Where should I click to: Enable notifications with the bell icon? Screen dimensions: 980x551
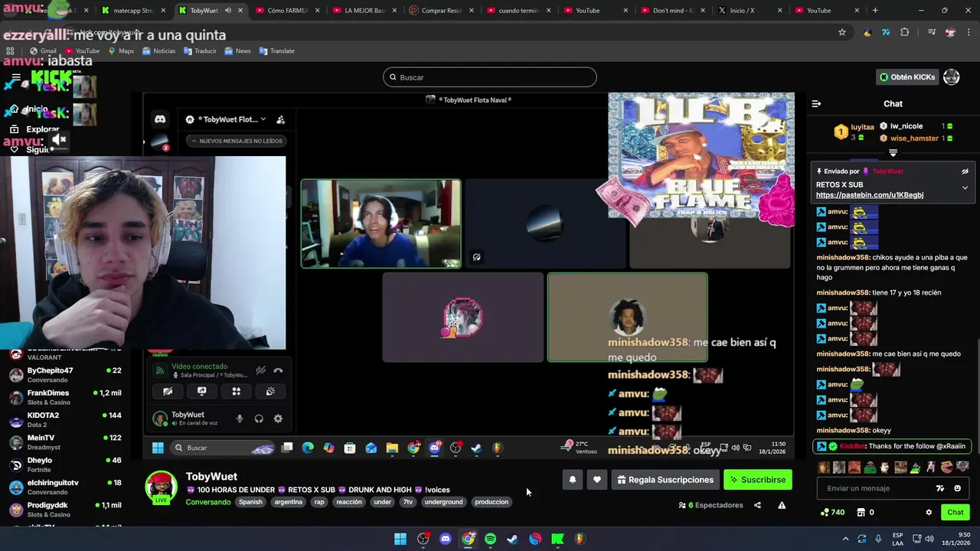click(x=572, y=480)
